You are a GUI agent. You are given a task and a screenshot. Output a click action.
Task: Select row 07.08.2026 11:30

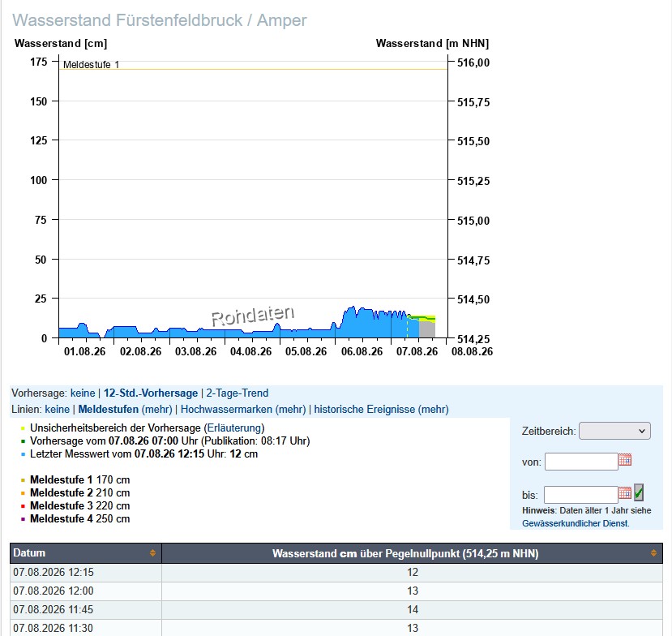[x=336, y=628]
